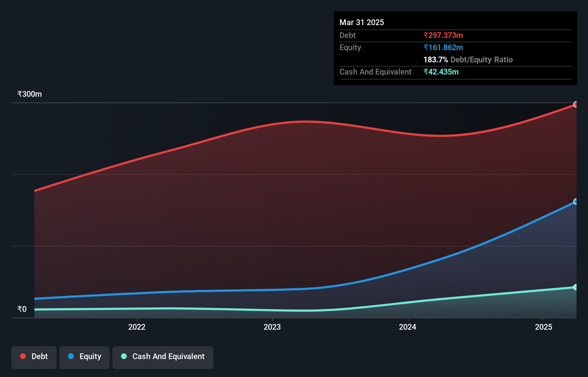Expand the Mar 31 2025 tooltip header
Screen dimensions: 588x377
click(x=361, y=22)
